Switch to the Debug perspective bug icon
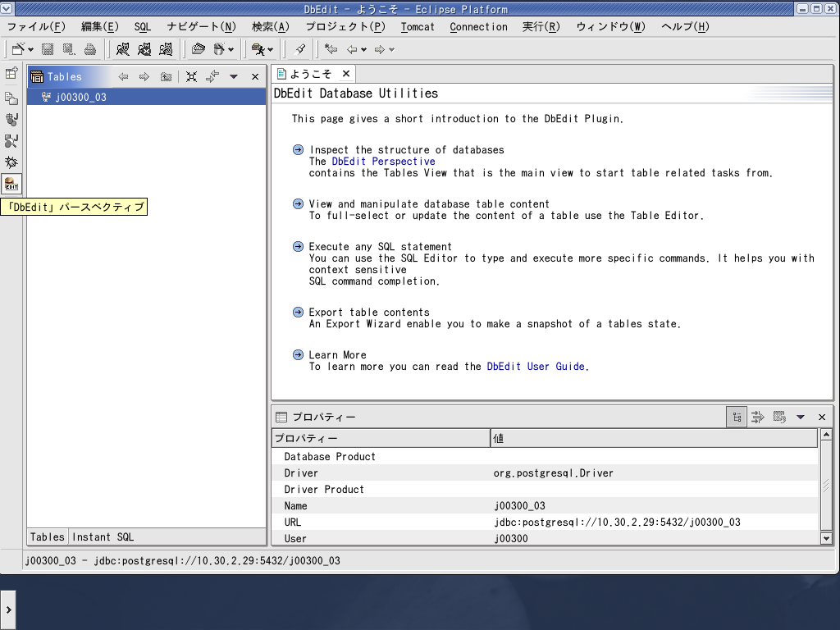840x630 pixels. (x=11, y=162)
